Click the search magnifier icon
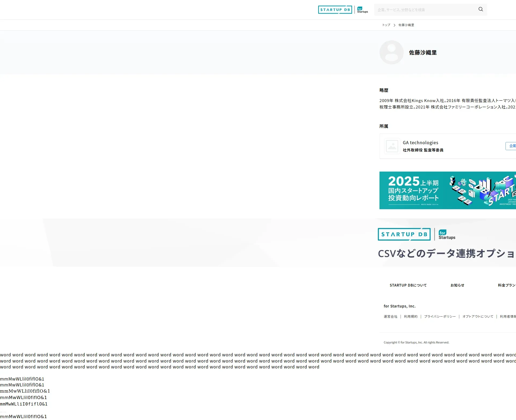Image resolution: width=516 pixels, height=420 pixels. point(481,9)
